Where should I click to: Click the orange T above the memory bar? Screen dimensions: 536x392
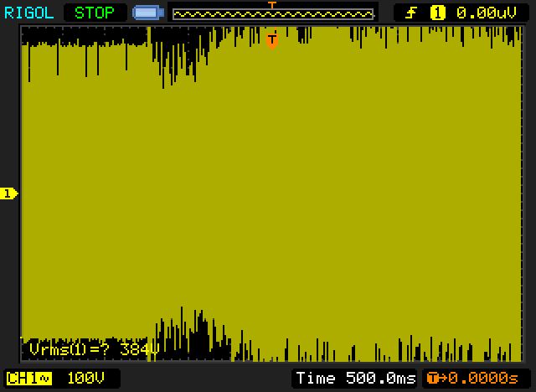coord(271,5)
